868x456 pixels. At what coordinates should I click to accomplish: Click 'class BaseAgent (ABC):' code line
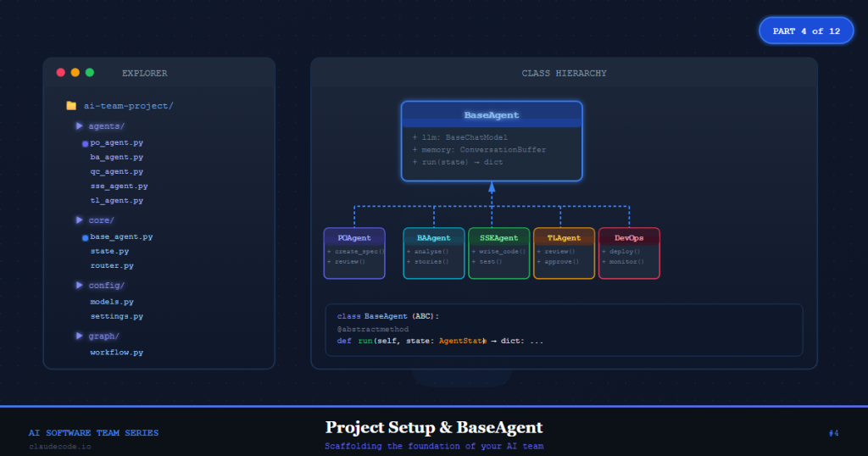[387, 316]
